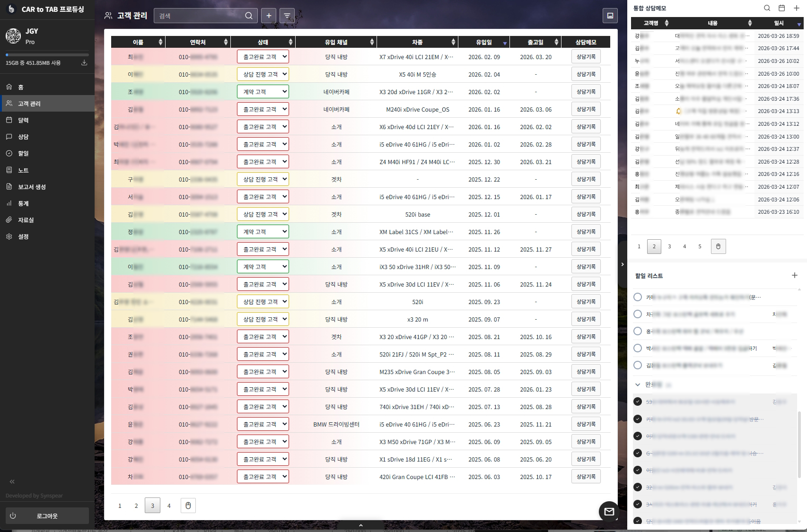Open status dropdown for X7 xDrive 40i row
Image resolution: width=807 pixels, height=532 pixels.
[x=263, y=57]
